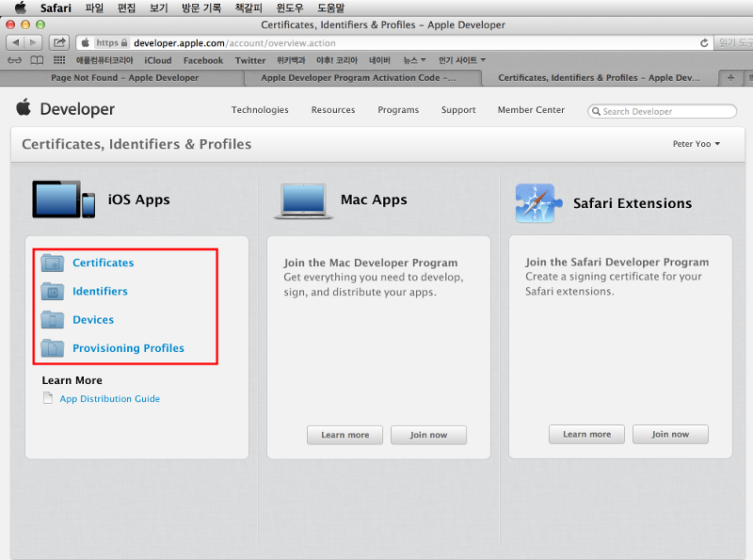The height and width of the screenshot is (560, 753).
Task: Click the Safari Extensions compass icon
Action: pyautogui.click(x=537, y=203)
